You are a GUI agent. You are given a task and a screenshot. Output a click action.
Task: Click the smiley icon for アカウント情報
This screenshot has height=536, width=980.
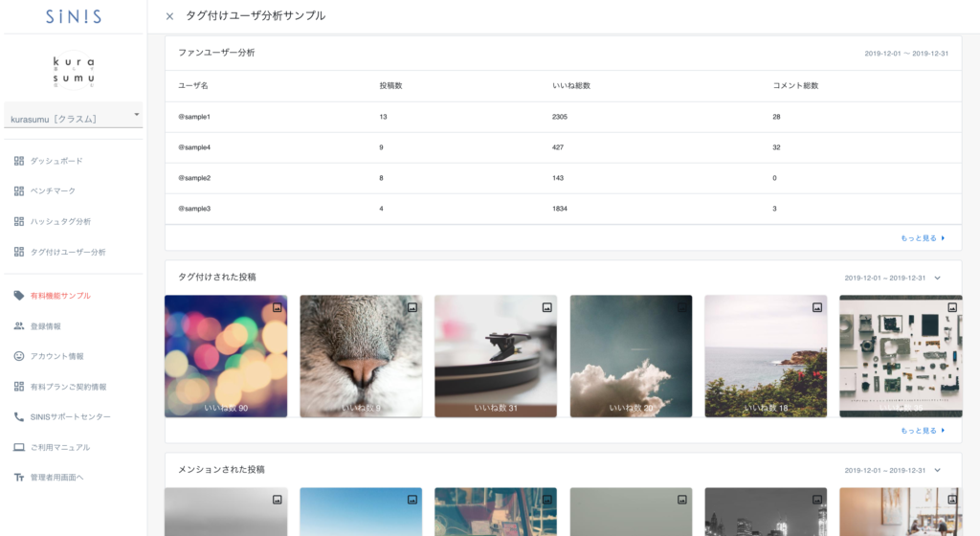tap(19, 355)
